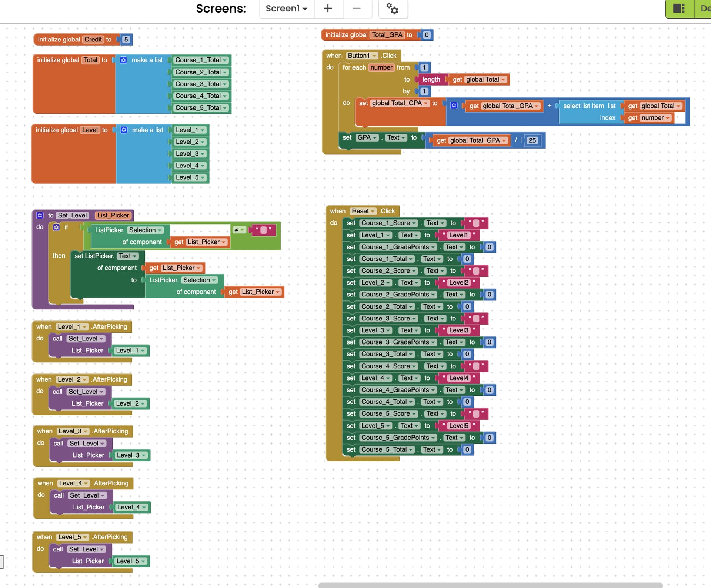Select the when Level_3 AfterPicking block
This screenshot has height=588, width=711.
click(44, 431)
